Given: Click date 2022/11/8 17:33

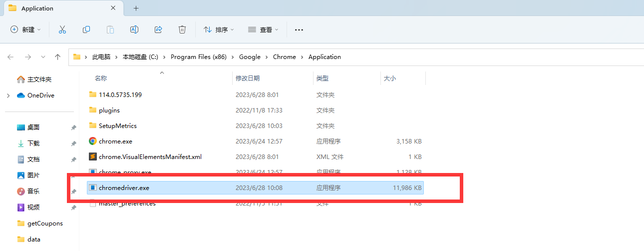Looking at the screenshot, I should pyautogui.click(x=259, y=110).
